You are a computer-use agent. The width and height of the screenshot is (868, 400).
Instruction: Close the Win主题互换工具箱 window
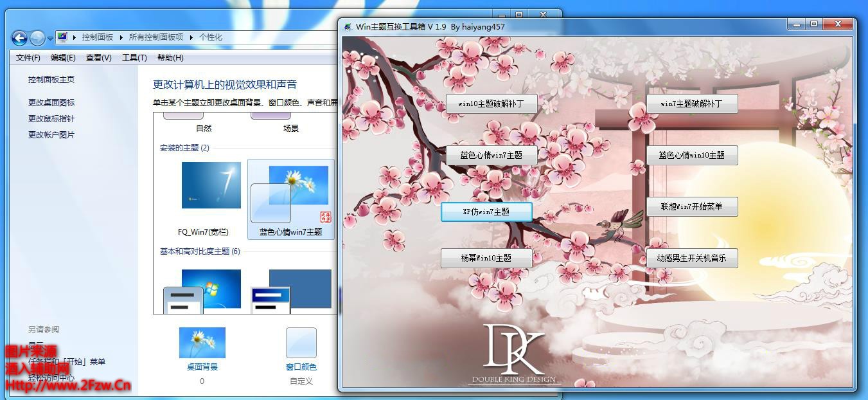(x=839, y=24)
